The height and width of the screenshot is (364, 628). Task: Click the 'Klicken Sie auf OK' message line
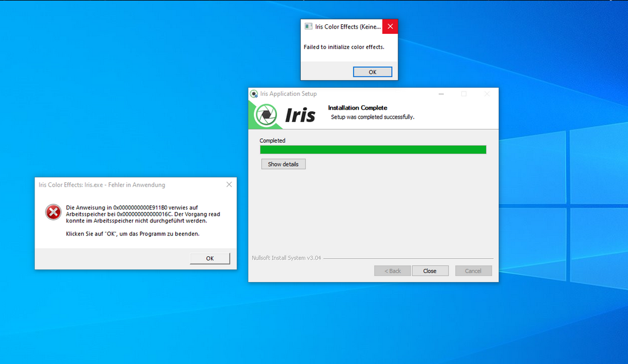tap(133, 234)
